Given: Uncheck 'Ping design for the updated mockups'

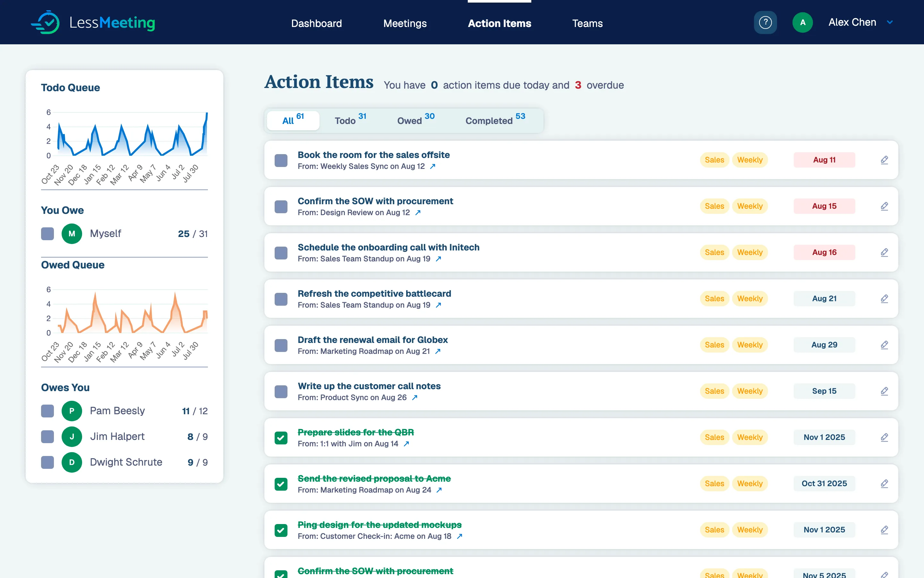Looking at the screenshot, I should [x=281, y=530].
